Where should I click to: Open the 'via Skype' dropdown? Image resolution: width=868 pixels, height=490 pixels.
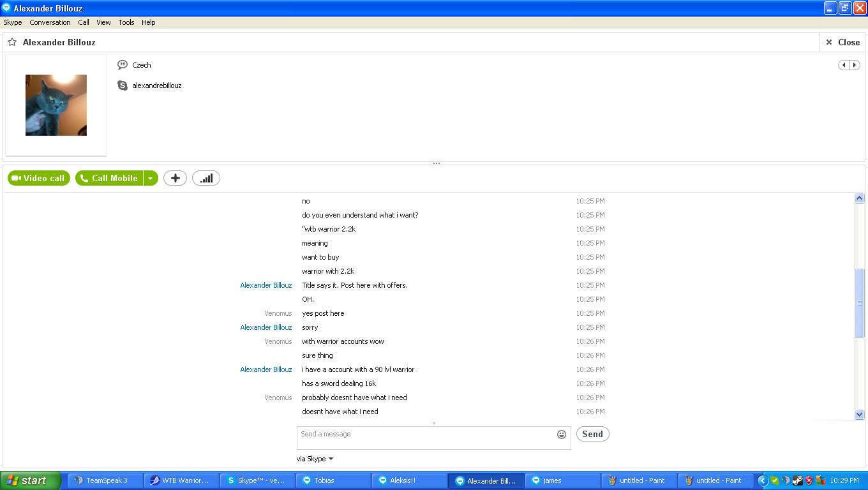coord(315,459)
